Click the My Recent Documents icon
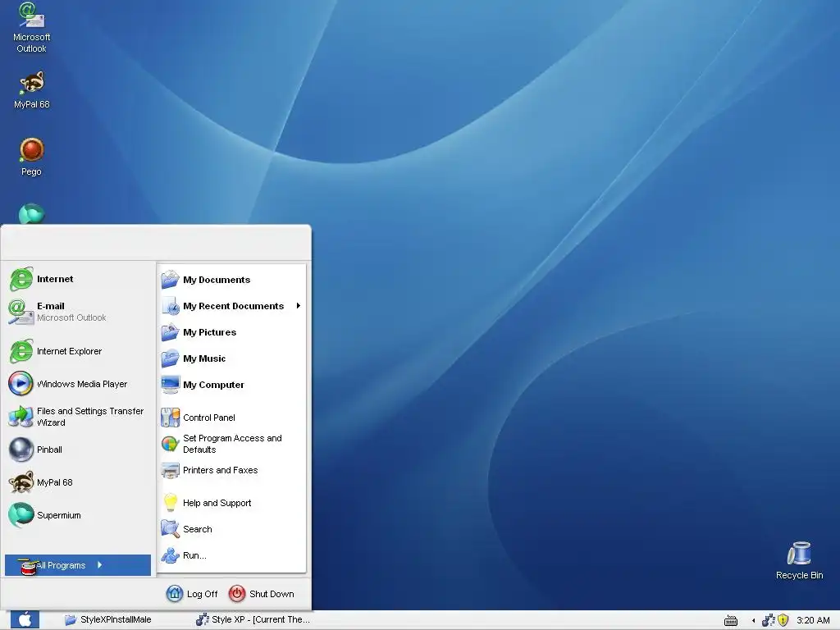 coord(171,306)
